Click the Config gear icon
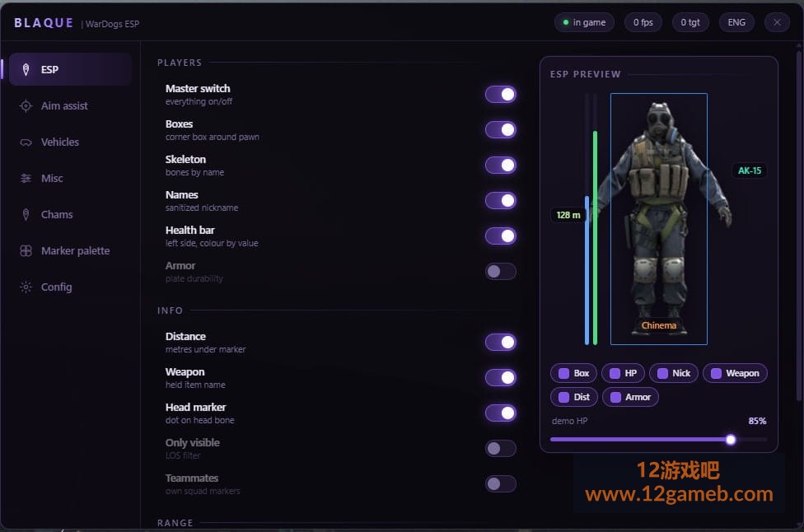Image resolution: width=804 pixels, height=532 pixels. (x=26, y=287)
